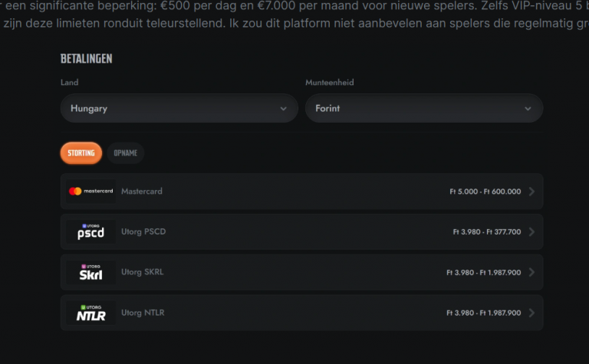Viewport: 589px width, 364px height.
Task: Click the Ft 5.000 - Ft 600.000 limit text
Action: pyautogui.click(x=485, y=192)
